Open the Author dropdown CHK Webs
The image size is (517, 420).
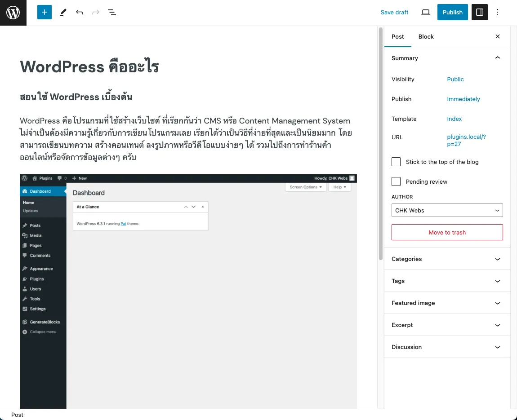point(447,210)
